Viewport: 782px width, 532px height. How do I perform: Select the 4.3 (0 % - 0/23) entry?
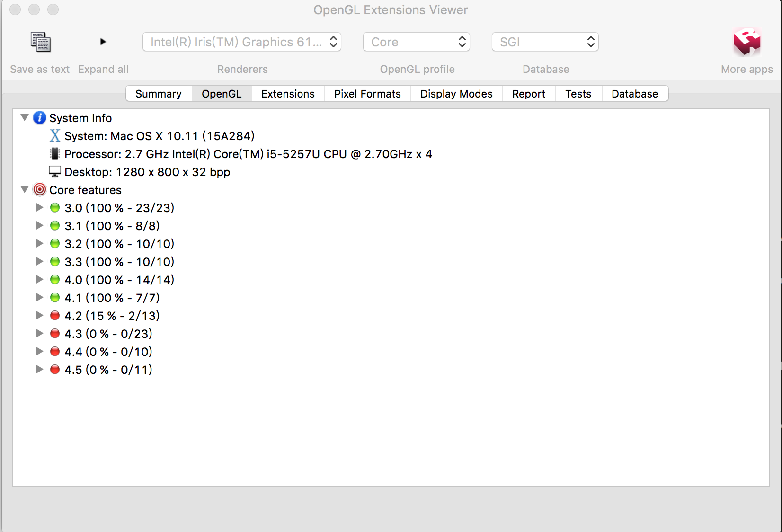click(x=108, y=334)
